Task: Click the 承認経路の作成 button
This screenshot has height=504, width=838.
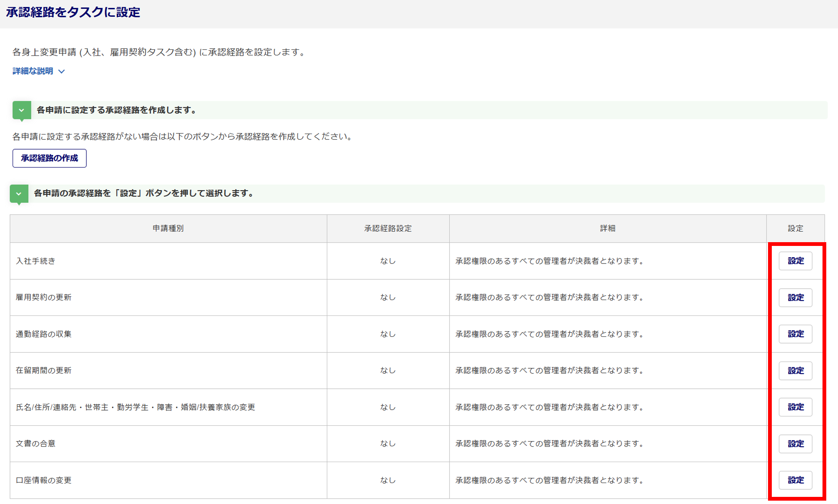Action: click(x=49, y=158)
